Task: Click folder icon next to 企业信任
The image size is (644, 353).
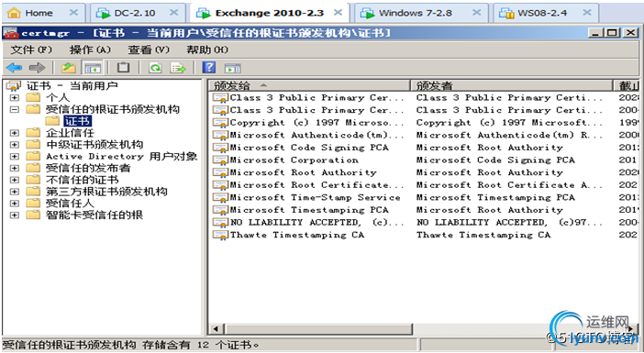Action: pyautogui.click(x=33, y=133)
